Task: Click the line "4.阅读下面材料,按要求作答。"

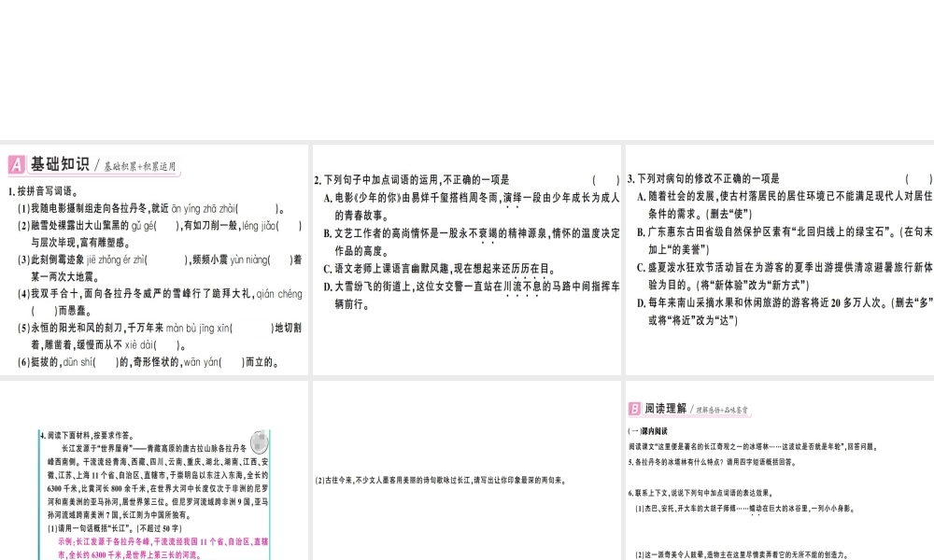Action: (x=88, y=436)
